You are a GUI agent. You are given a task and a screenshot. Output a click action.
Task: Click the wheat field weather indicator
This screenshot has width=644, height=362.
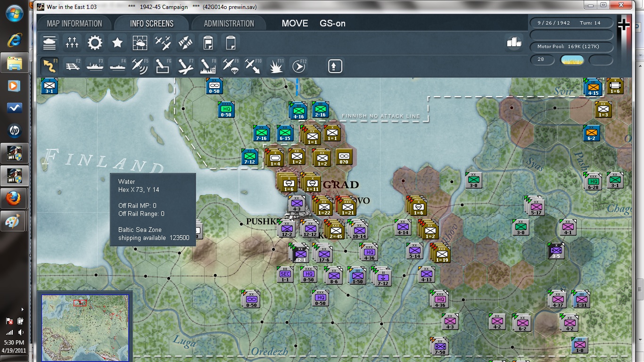[572, 60]
